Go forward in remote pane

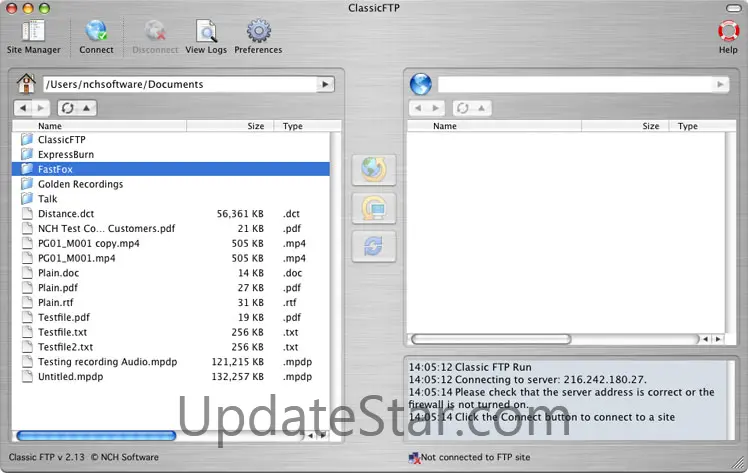tap(436, 108)
